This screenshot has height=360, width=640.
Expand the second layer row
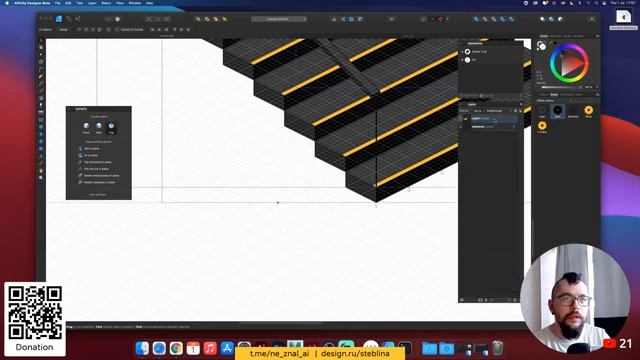pos(461,127)
